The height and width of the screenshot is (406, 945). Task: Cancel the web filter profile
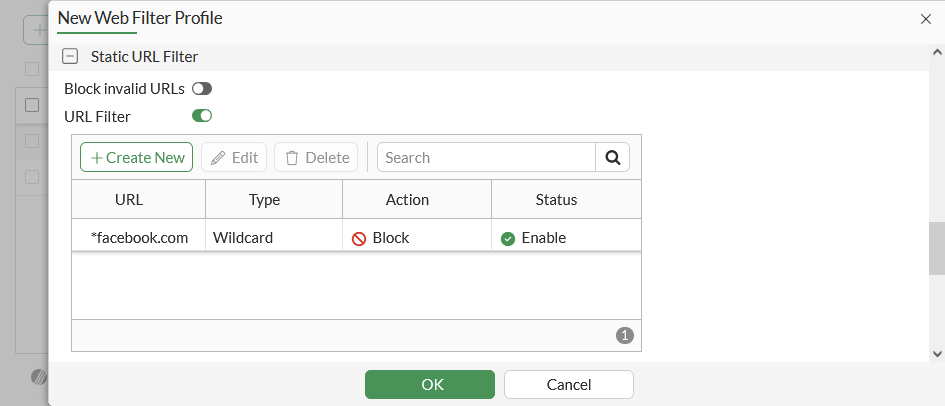point(568,384)
